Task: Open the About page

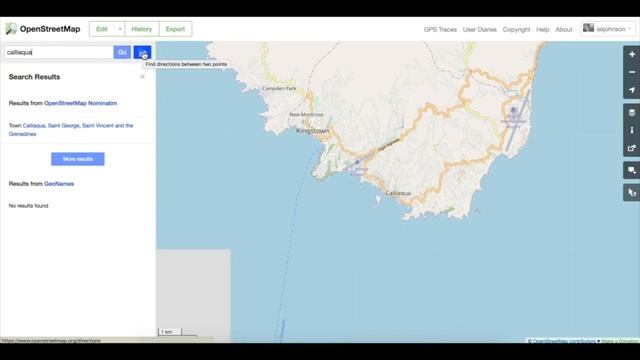Action: (564, 29)
